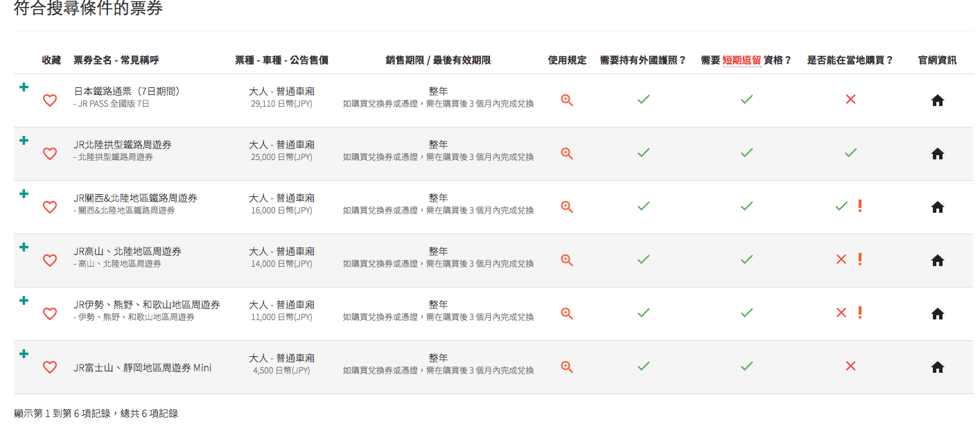Click the 使用規定 column header
The image size is (980, 440).
click(x=567, y=60)
